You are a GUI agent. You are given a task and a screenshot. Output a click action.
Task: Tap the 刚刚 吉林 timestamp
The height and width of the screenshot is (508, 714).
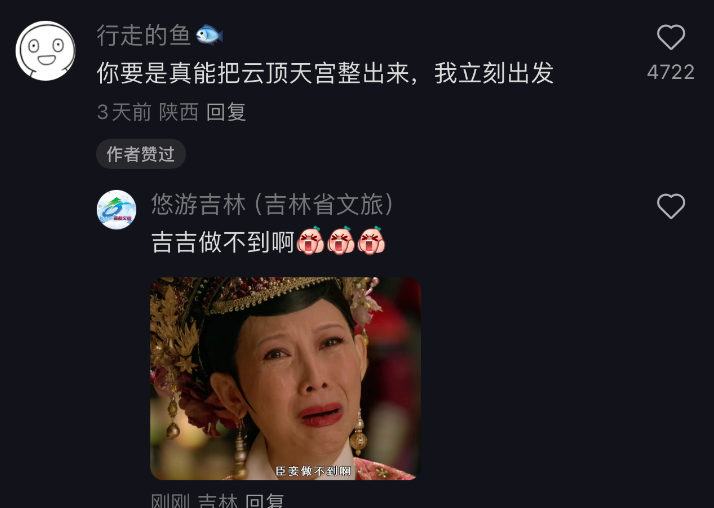coord(194,501)
